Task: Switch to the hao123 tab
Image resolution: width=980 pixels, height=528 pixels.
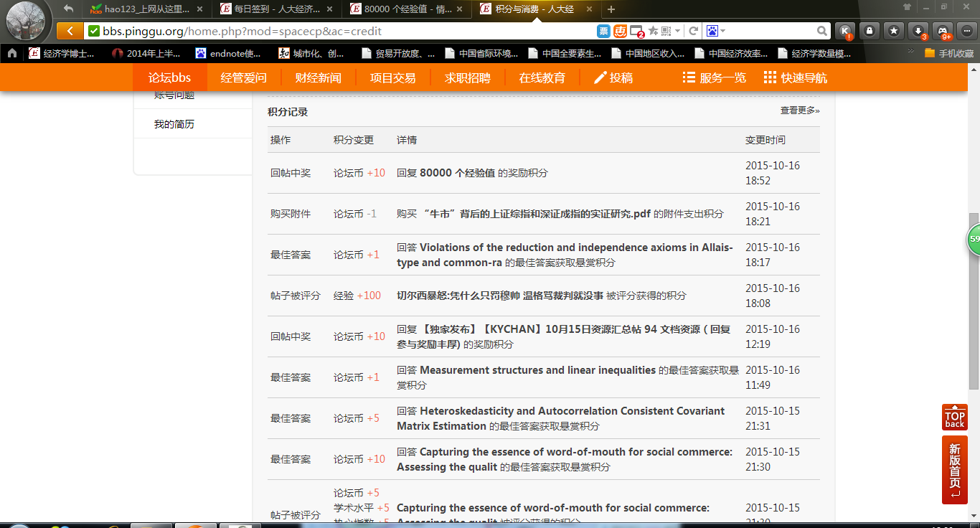Action: point(146,9)
